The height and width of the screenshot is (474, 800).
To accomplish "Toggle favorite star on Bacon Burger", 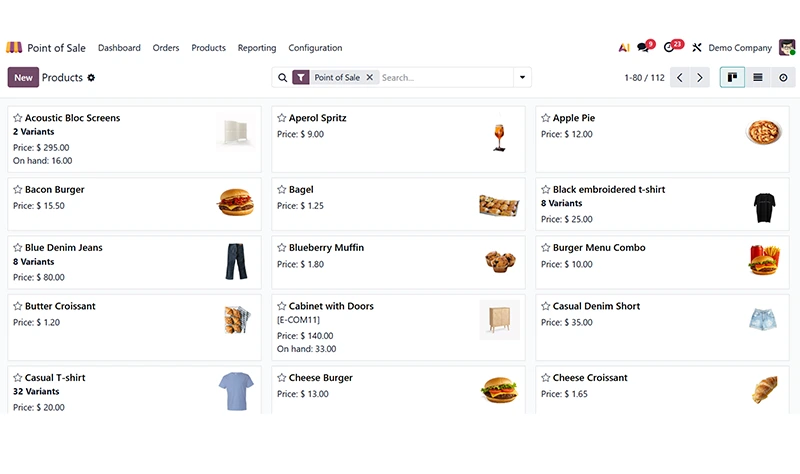I will tap(18, 189).
